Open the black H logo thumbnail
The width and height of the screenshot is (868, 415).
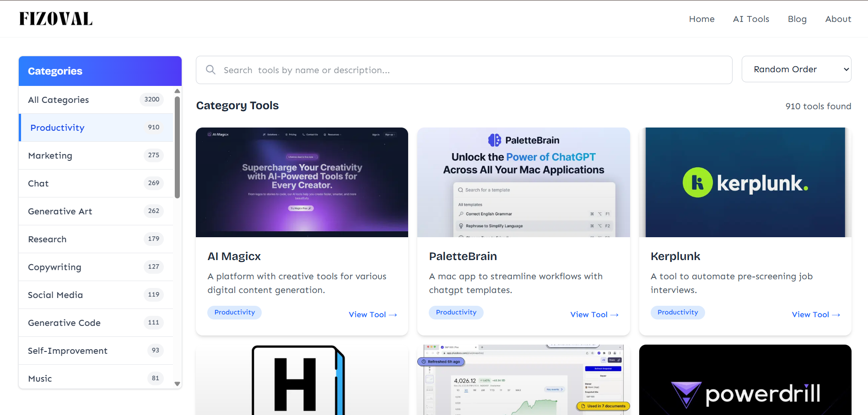pos(302,380)
